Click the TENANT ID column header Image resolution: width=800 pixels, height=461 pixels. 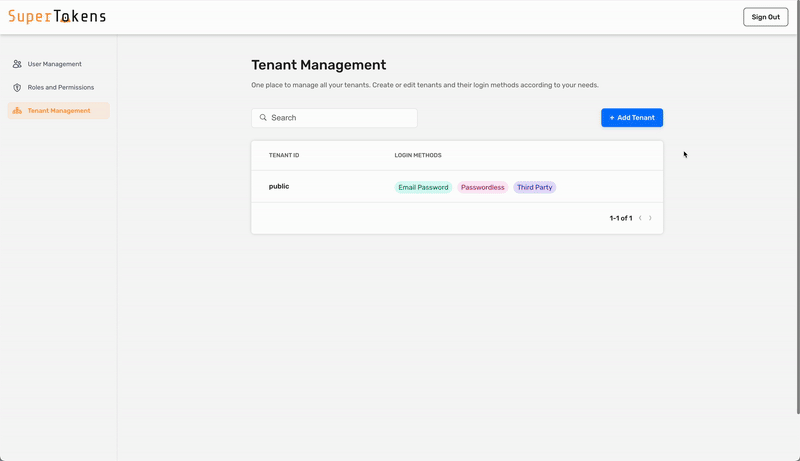coord(284,155)
